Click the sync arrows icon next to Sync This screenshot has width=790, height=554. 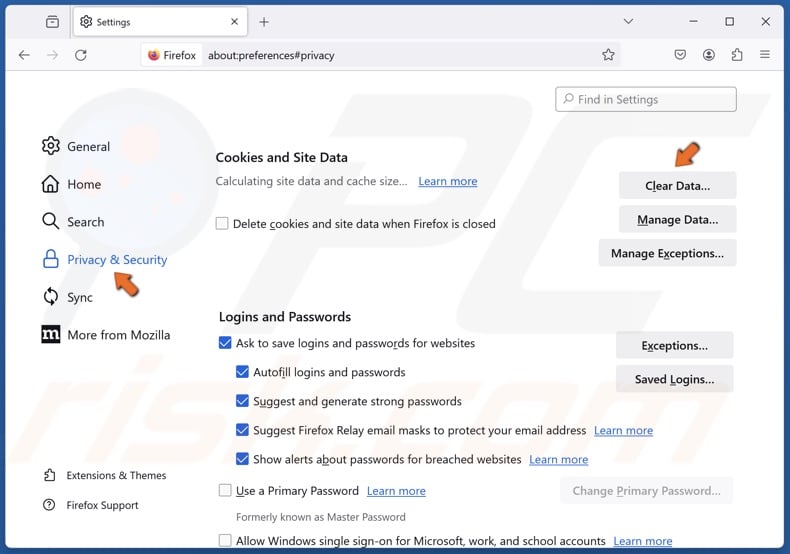(50, 297)
